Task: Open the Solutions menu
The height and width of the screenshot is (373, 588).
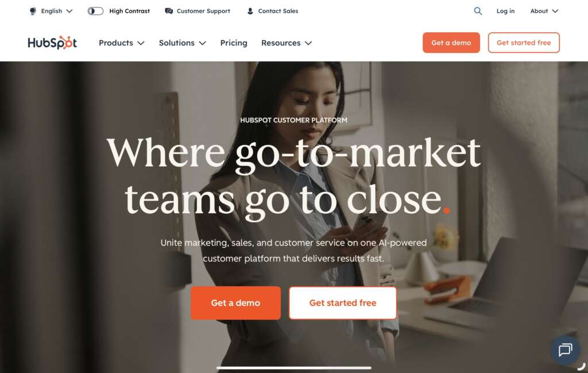Action: pyautogui.click(x=182, y=43)
